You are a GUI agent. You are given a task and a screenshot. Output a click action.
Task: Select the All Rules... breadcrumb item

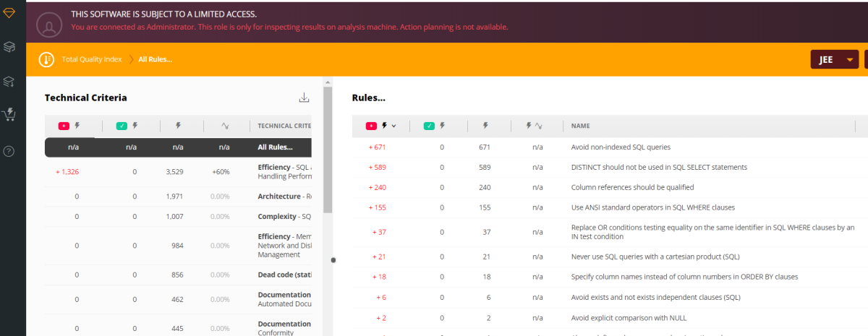[155, 59]
